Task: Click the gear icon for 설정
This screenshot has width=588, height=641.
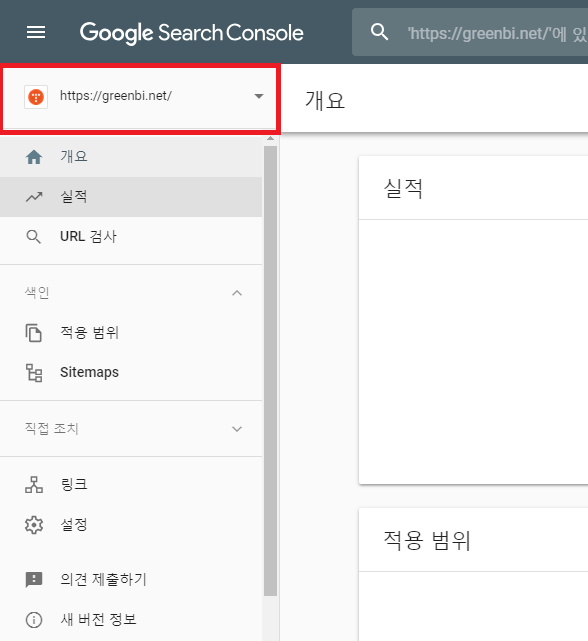Action: coord(34,525)
